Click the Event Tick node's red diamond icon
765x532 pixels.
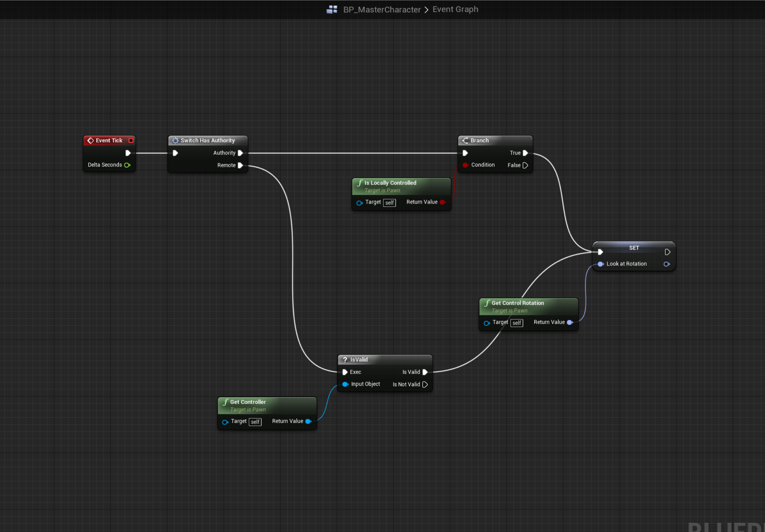pos(90,141)
